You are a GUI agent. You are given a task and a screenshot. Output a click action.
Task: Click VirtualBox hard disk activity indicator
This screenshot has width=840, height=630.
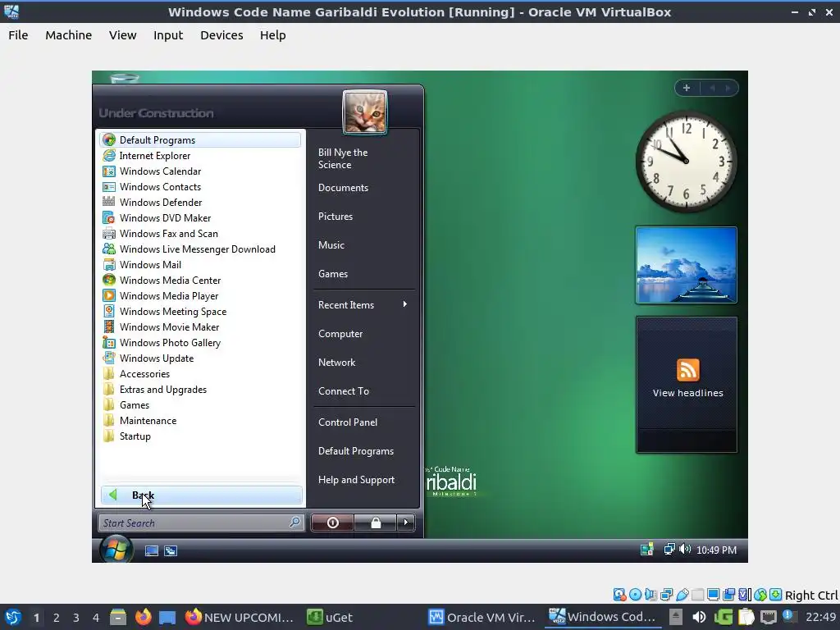click(x=620, y=595)
